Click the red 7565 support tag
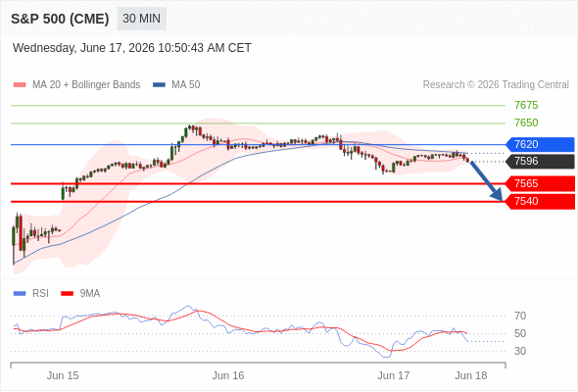This screenshot has height=392, width=578. point(540,183)
